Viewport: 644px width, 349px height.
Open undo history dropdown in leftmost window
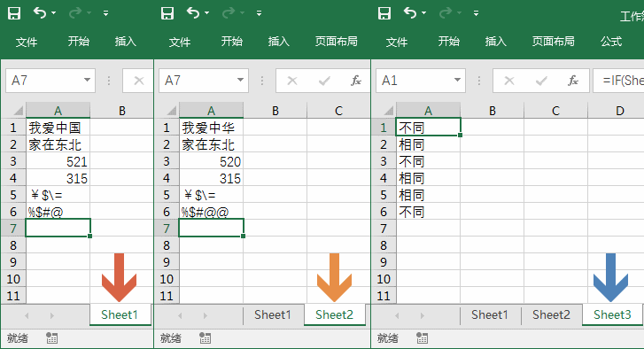click(54, 13)
